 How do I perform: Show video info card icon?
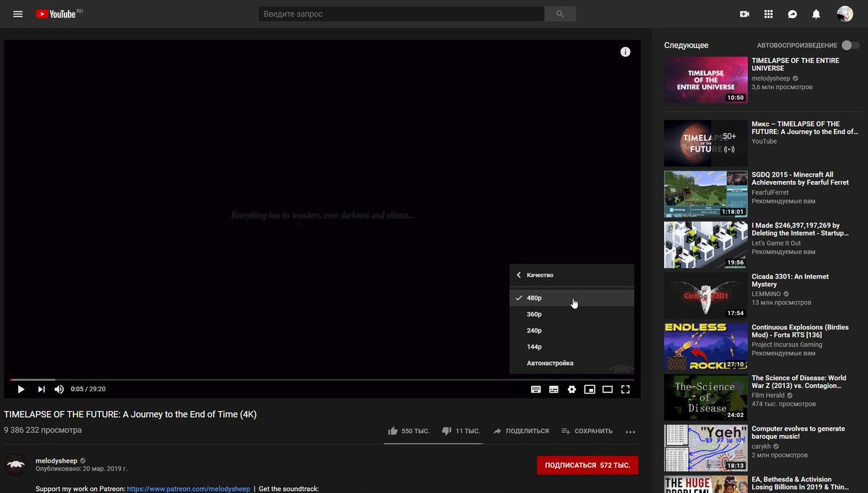click(x=626, y=51)
